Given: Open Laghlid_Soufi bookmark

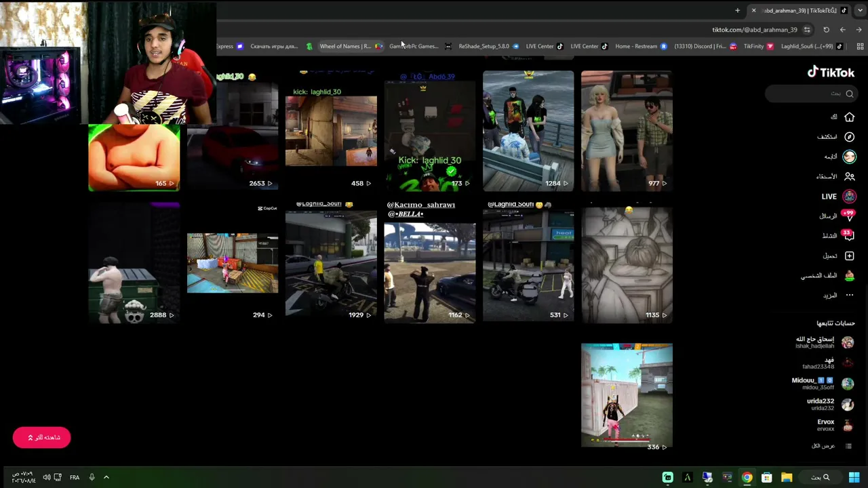Looking at the screenshot, I should tap(812, 46).
